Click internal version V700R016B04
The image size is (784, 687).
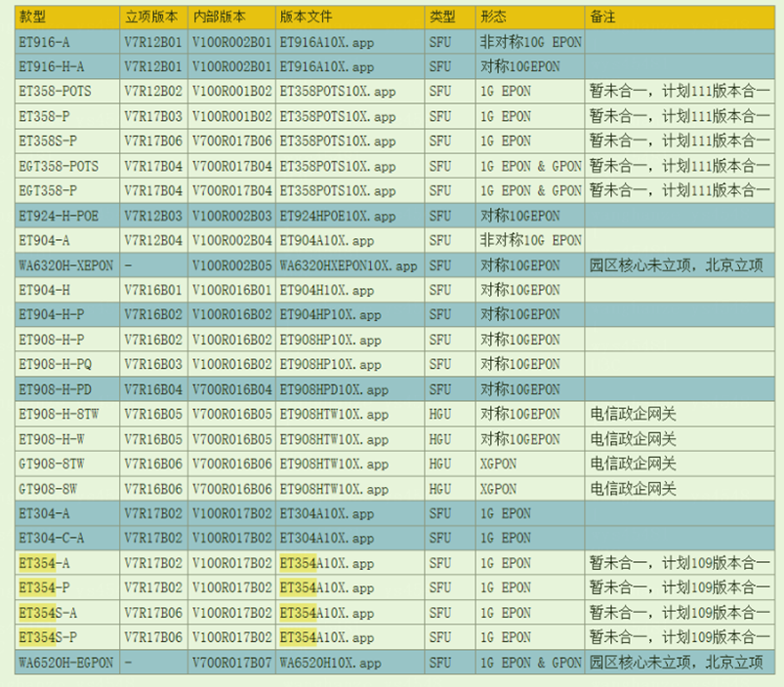[x=232, y=389]
